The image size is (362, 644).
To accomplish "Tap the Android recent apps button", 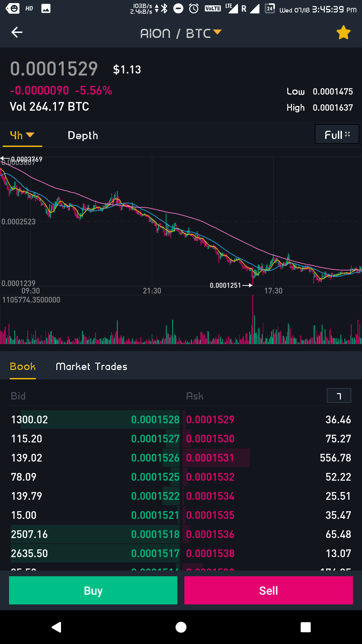I will click(306, 627).
